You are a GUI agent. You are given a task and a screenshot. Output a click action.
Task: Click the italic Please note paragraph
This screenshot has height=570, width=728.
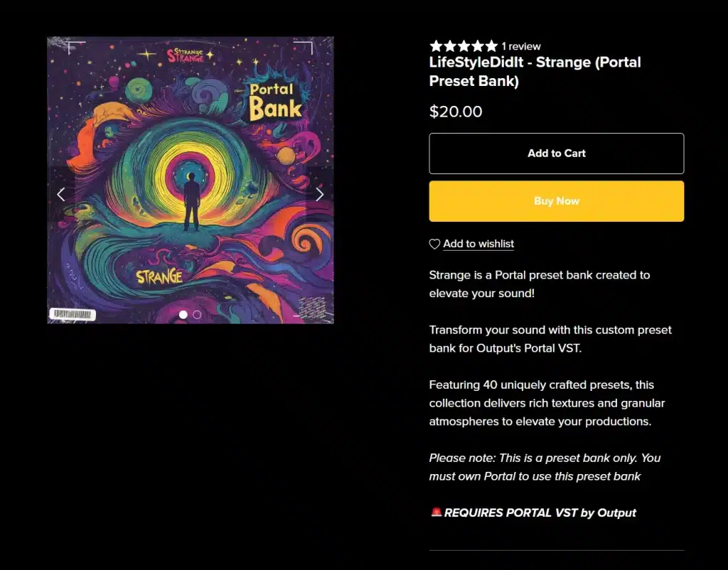click(545, 467)
